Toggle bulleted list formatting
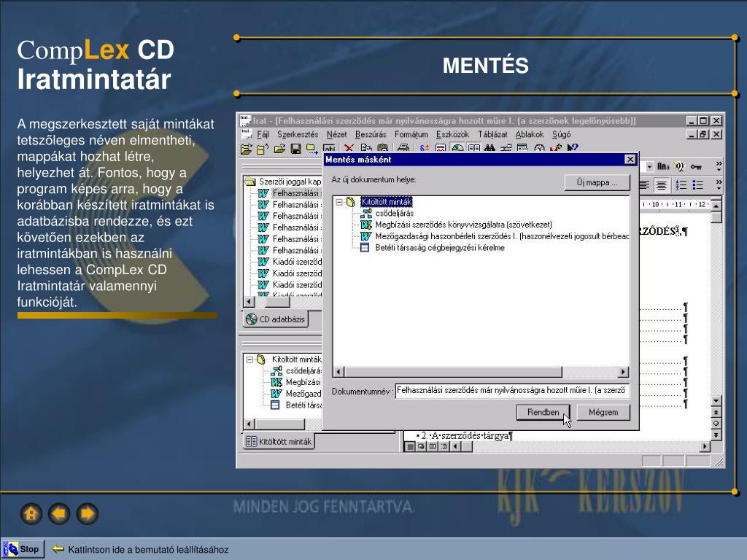747x560 pixels. (698, 184)
